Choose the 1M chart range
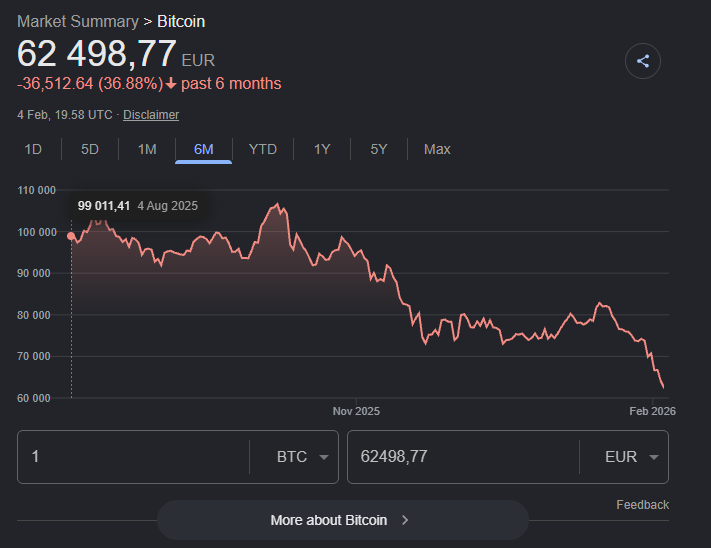The height and width of the screenshot is (548, 711). pyautogui.click(x=147, y=149)
